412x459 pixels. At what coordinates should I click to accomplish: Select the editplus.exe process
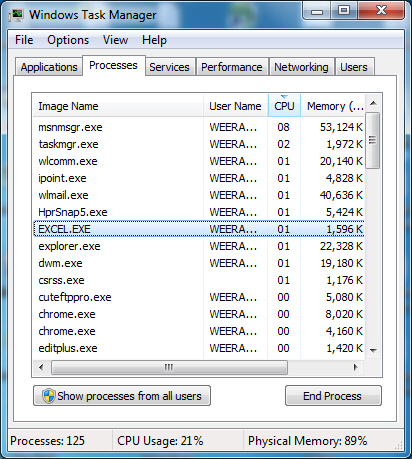click(x=199, y=348)
